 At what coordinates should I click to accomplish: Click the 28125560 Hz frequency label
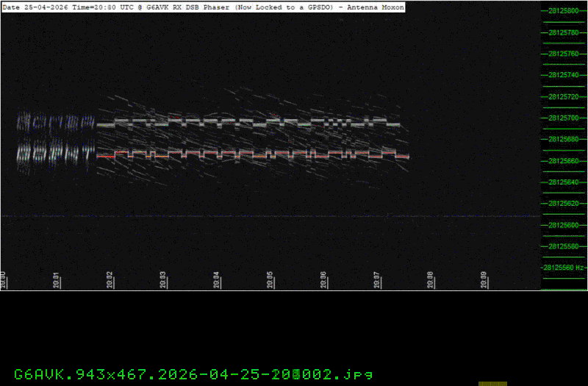coord(564,268)
